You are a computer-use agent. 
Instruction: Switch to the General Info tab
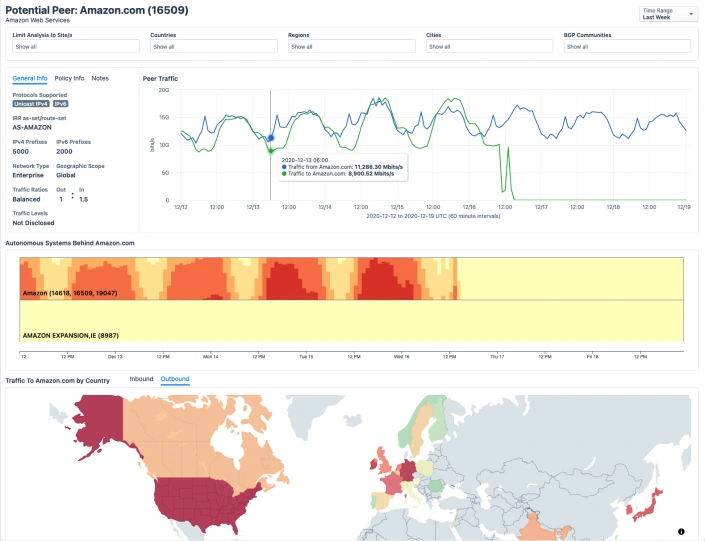(x=30, y=78)
